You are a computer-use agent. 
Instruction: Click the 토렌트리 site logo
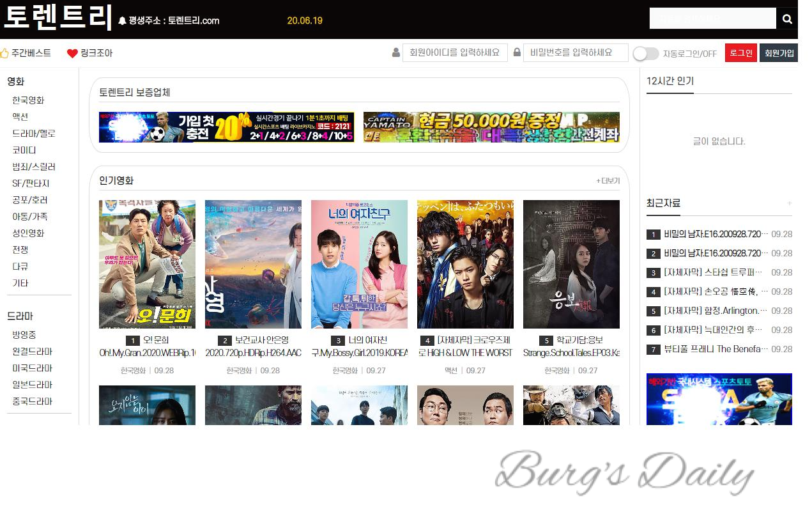point(57,17)
